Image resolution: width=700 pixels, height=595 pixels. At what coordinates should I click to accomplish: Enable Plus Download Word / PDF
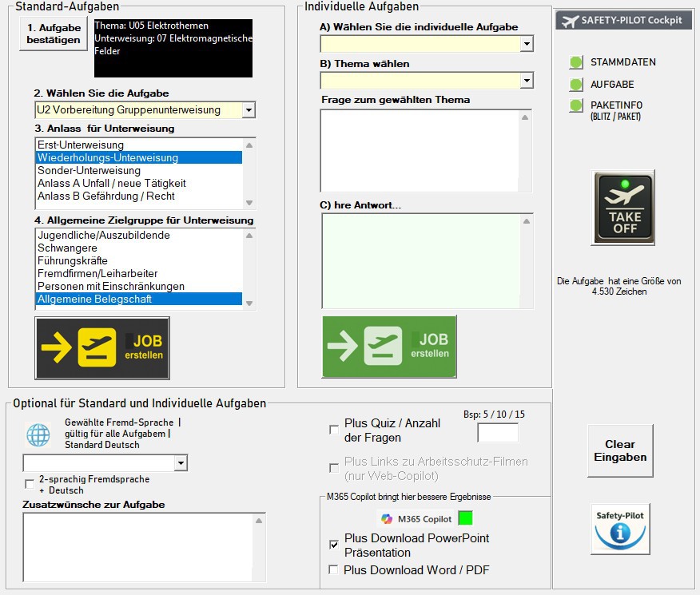(x=334, y=569)
